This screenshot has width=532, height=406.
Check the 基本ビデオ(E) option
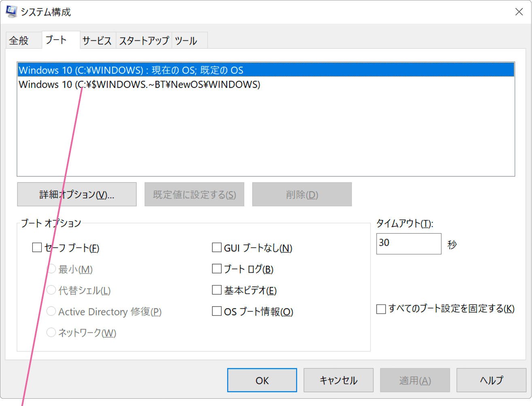[x=217, y=290]
